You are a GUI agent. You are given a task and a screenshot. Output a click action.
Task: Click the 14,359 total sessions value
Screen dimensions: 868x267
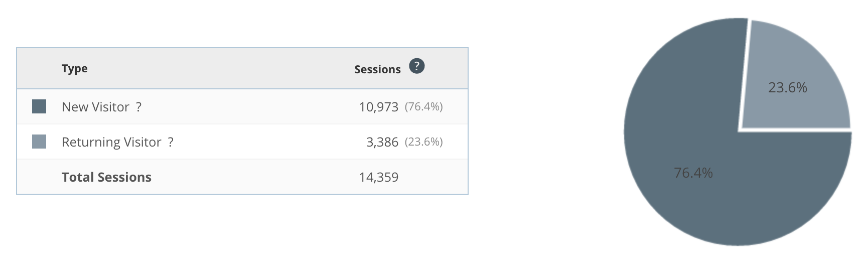(x=378, y=177)
